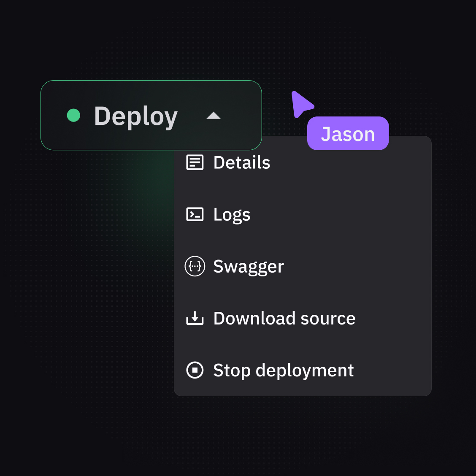Image resolution: width=476 pixels, height=476 pixels.
Task: Choose Swagger from the dropdown list
Action: (249, 266)
